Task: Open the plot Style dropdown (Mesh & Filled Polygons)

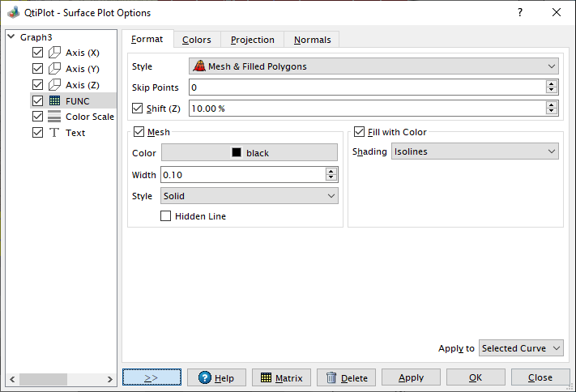Action: pos(373,66)
